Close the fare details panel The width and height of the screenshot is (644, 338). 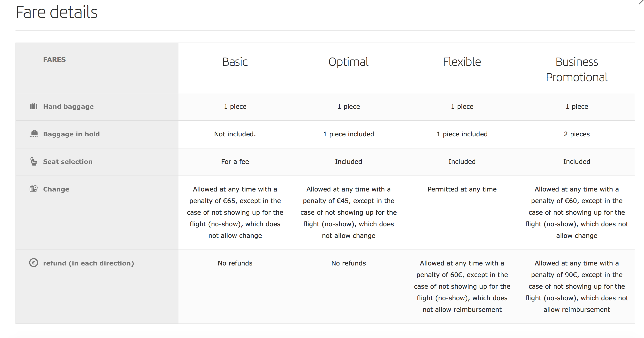coord(642,2)
